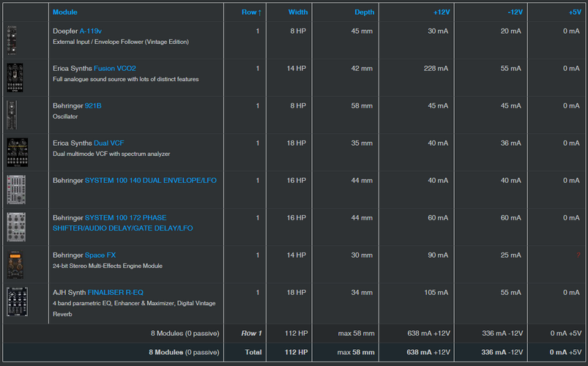Open the A-119v module link
This screenshot has height=366, width=588.
tap(90, 31)
